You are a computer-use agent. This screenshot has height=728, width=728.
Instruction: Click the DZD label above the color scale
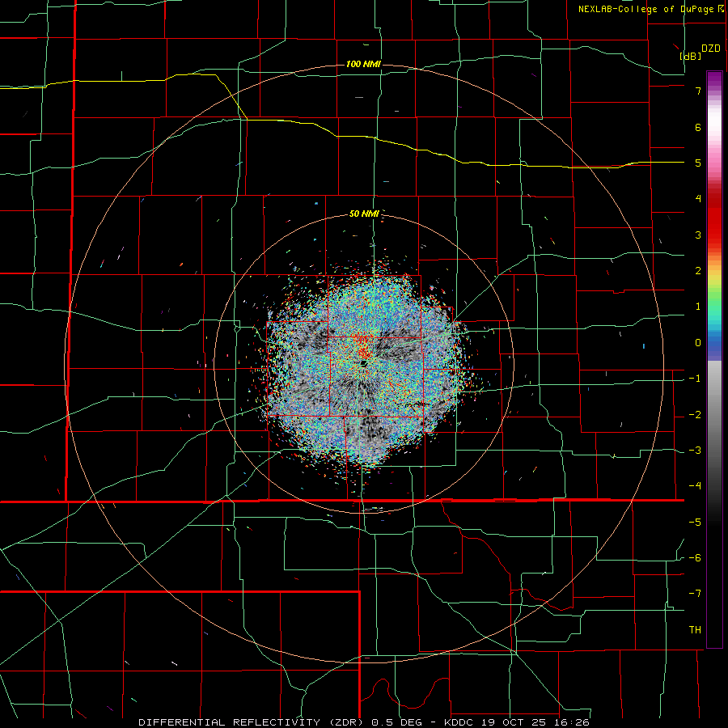tap(711, 49)
